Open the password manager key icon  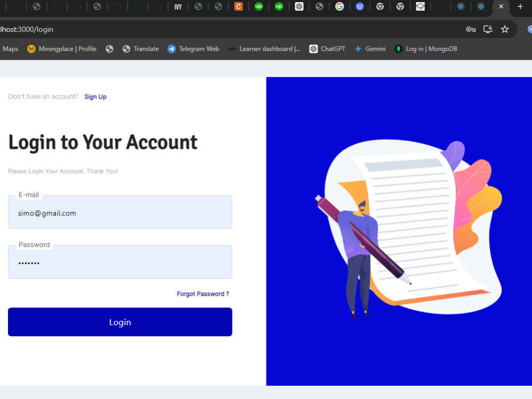tap(471, 29)
